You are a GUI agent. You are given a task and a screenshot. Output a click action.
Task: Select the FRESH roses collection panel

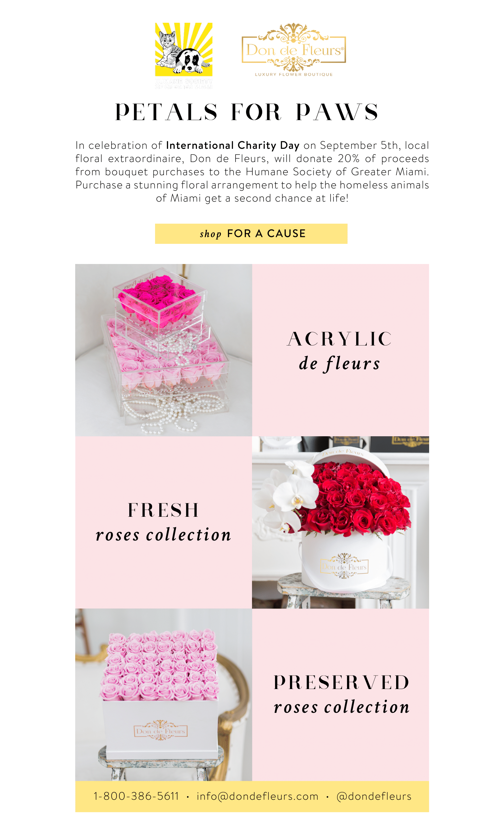pos(163,522)
